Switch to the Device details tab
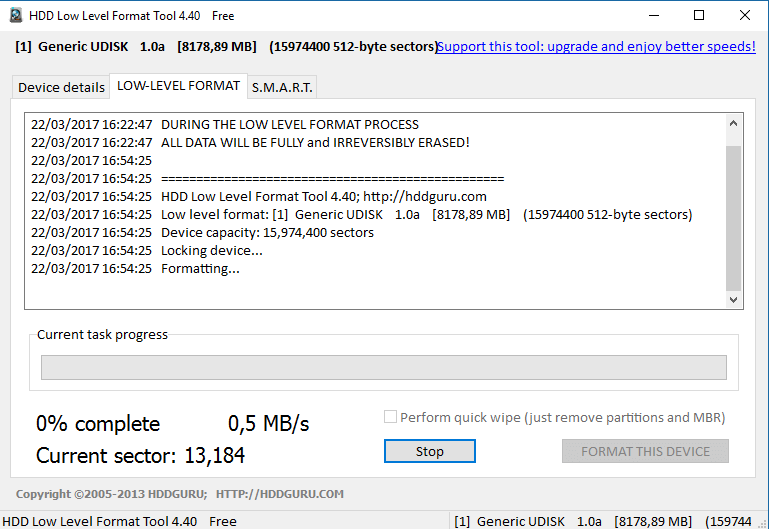Screen dimensions: 769x529 click(61, 87)
